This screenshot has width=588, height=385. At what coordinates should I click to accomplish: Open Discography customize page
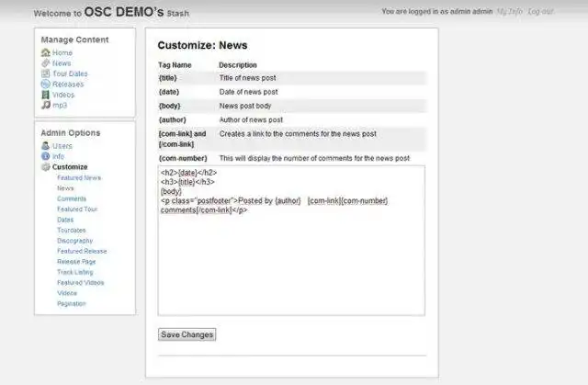[x=75, y=241]
